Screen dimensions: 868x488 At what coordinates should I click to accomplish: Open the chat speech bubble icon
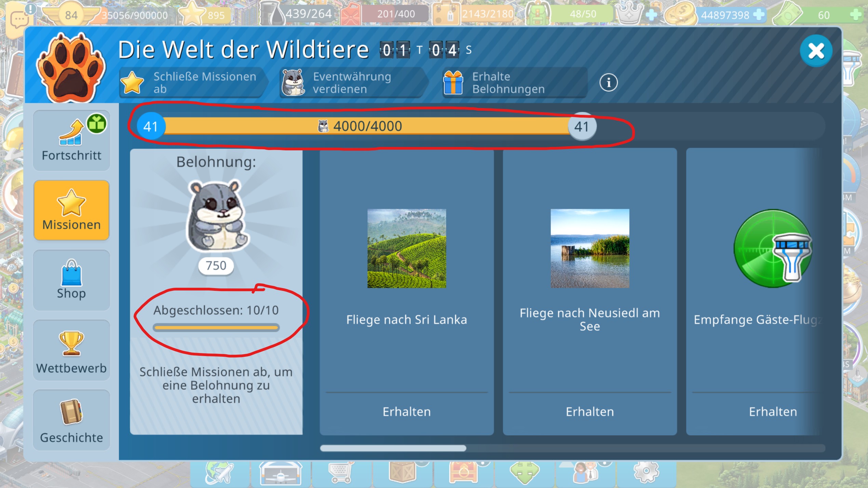[x=20, y=19]
